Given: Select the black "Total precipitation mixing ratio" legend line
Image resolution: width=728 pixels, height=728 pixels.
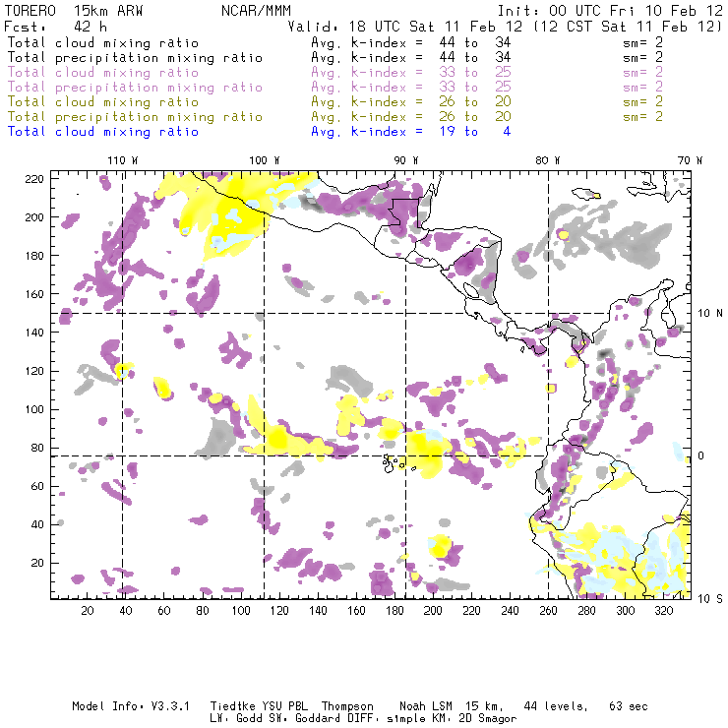Looking at the screenshot, I should click(x=135, y=58).
